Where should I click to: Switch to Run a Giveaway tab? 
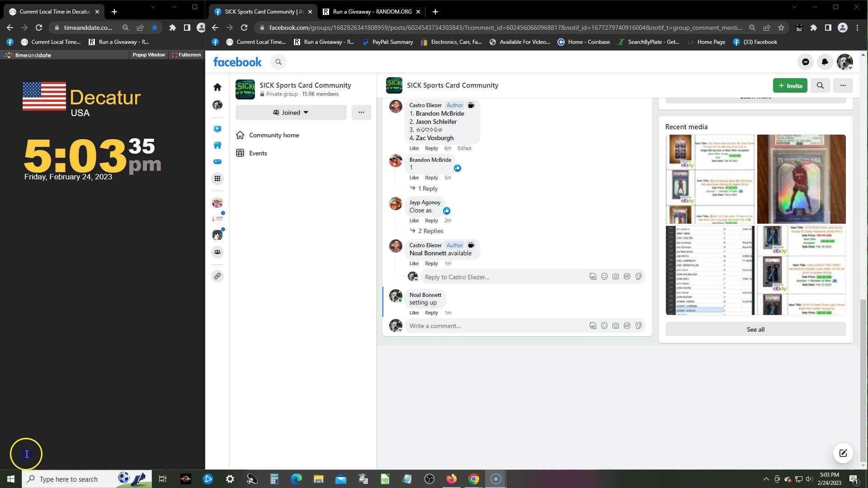tap(372, 12)
